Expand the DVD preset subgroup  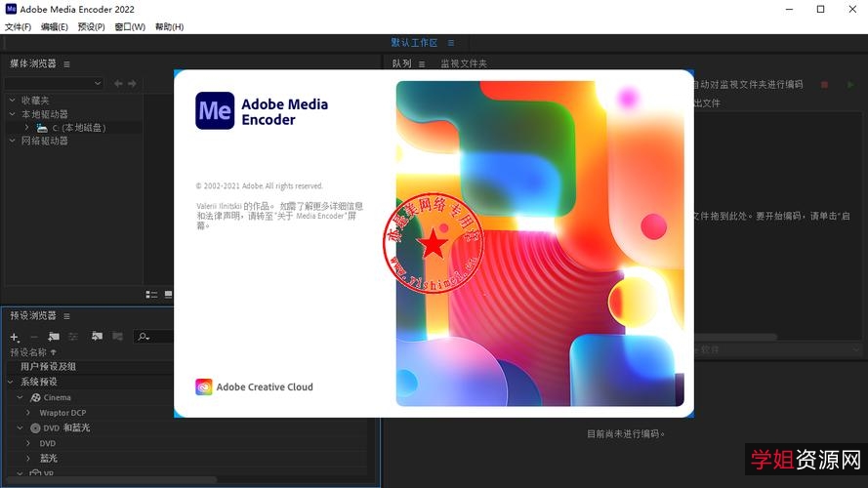click(x=28, y=443)
